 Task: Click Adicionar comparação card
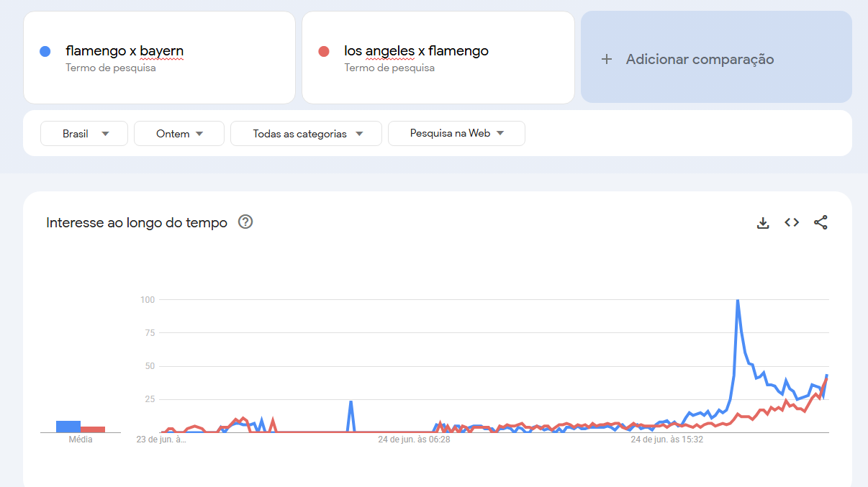pos(716,57)
